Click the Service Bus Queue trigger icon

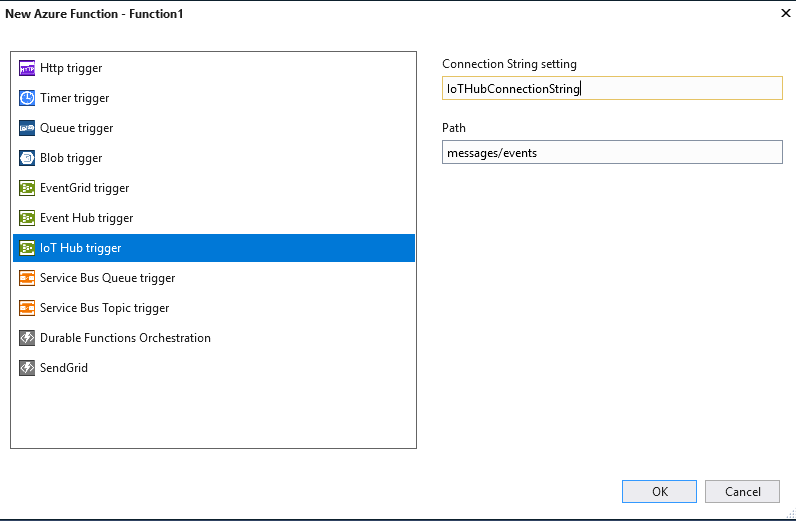click(x=27, y=278)
